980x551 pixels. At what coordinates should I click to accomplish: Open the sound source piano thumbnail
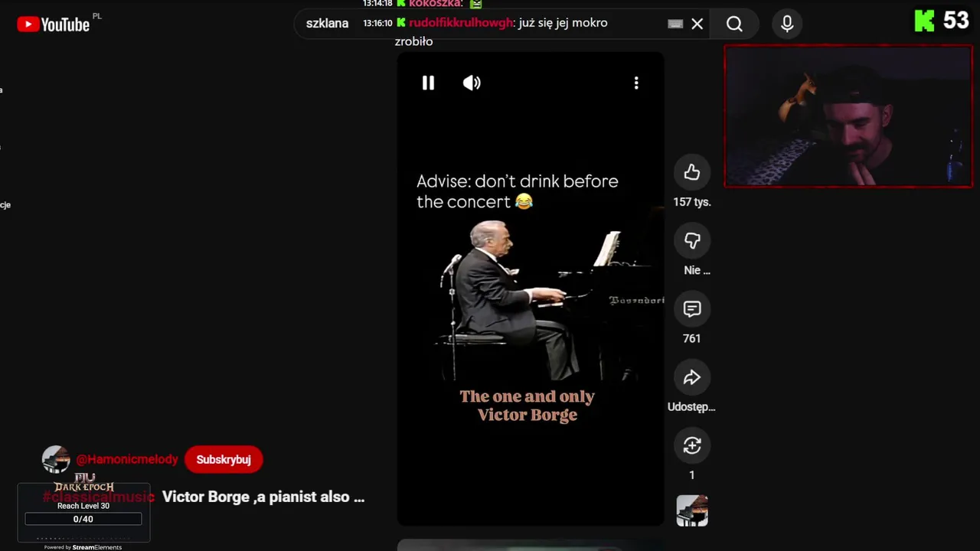pos(692,510)
